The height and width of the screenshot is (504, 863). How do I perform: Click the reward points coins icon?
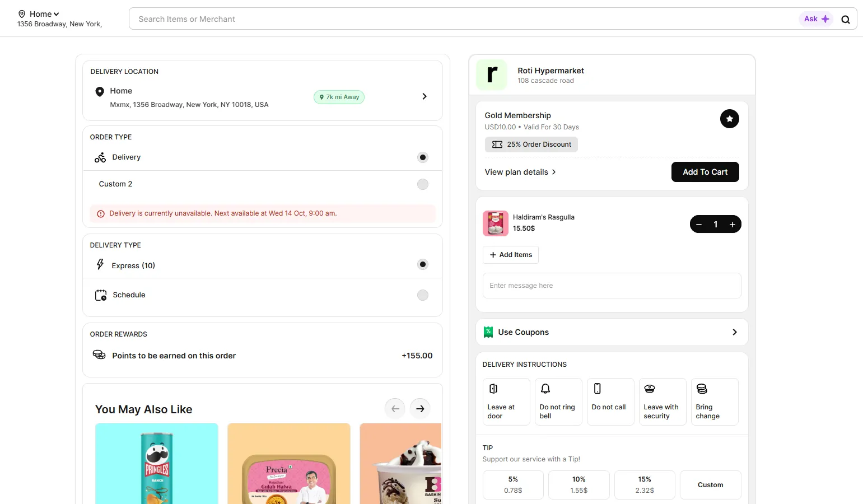[99, 355]
